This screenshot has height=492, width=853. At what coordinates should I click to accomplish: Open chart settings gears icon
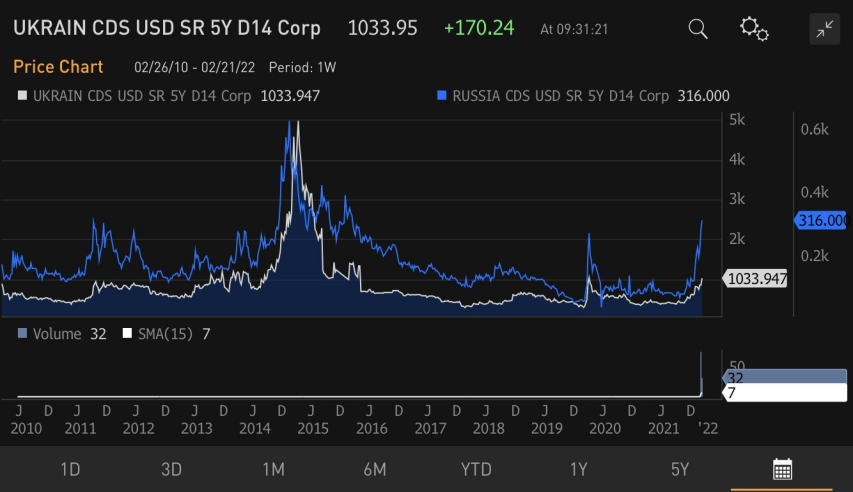[755, 29]
